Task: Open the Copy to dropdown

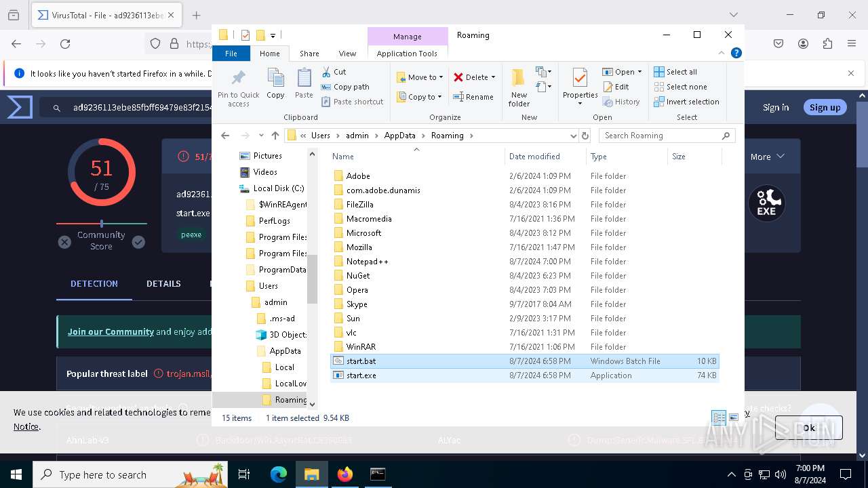Action: 419,97
